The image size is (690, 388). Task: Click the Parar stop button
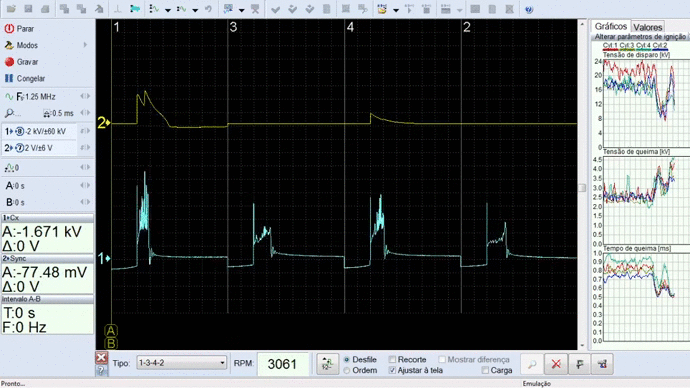[x=19, y=29]
